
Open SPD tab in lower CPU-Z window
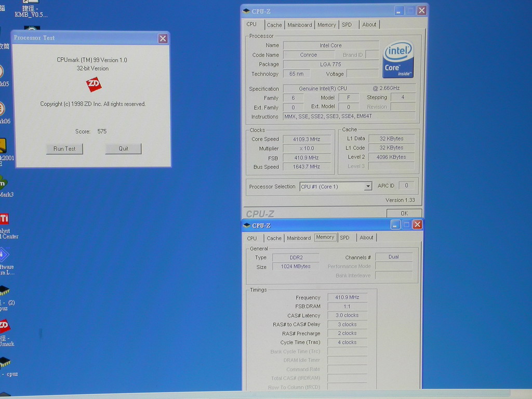(345, 238)
